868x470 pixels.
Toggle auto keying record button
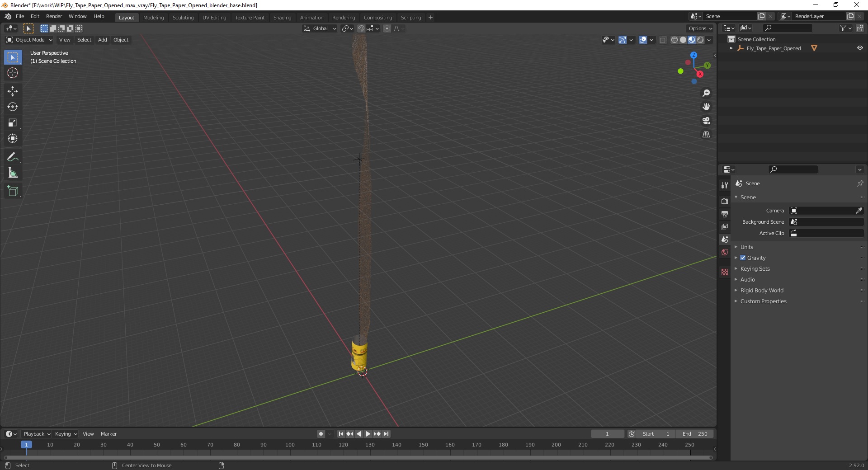321,434
